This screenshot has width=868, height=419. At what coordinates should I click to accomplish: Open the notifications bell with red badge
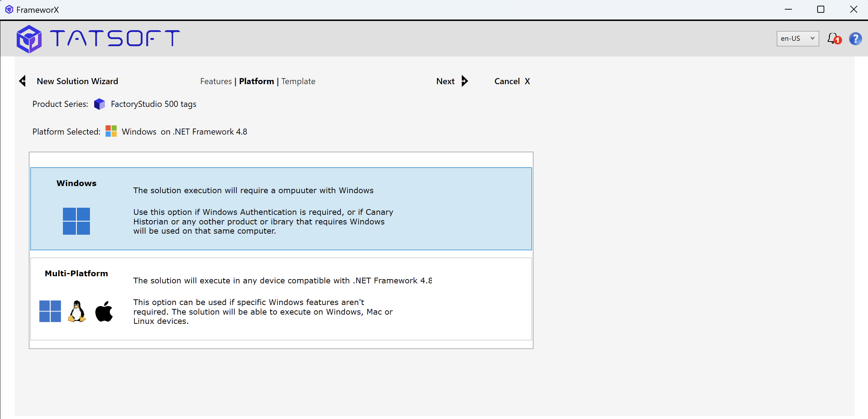(x=834, y=38)
